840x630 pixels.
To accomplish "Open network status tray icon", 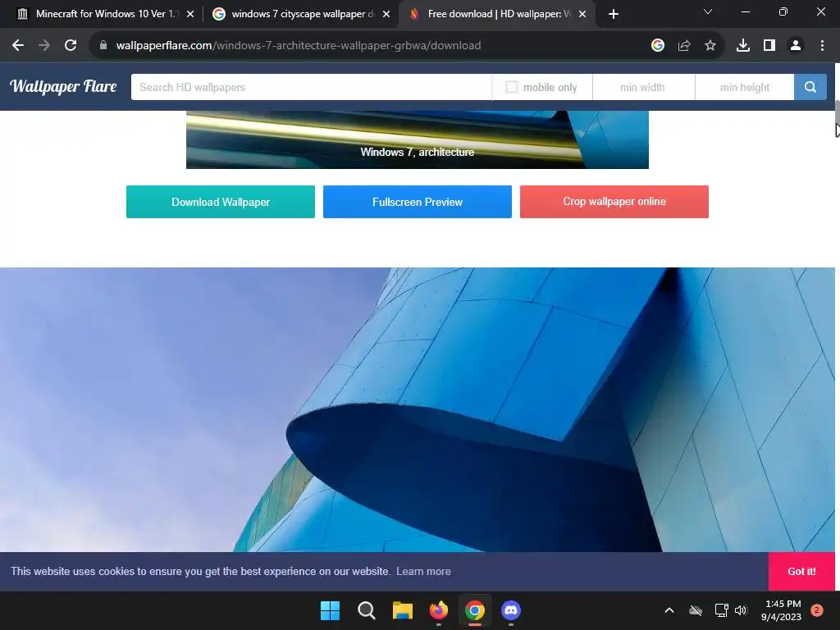I will [721, 610].
